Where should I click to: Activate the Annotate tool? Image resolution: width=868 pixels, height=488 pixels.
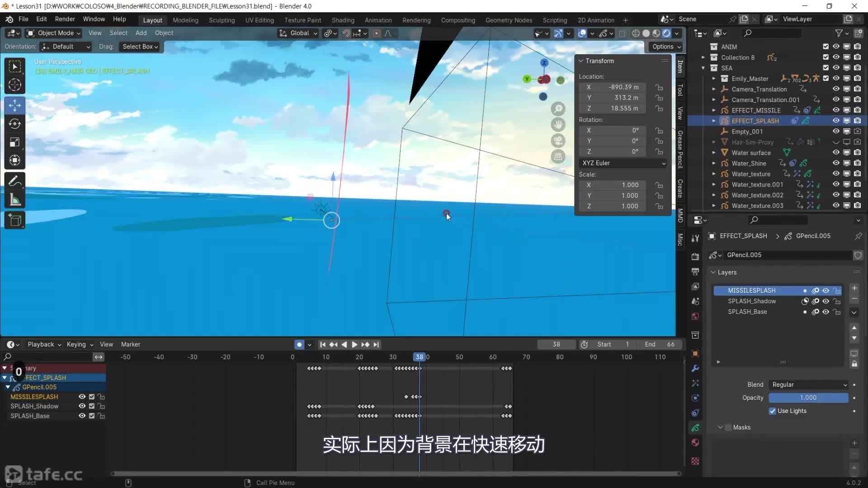(x=14, y=181)
